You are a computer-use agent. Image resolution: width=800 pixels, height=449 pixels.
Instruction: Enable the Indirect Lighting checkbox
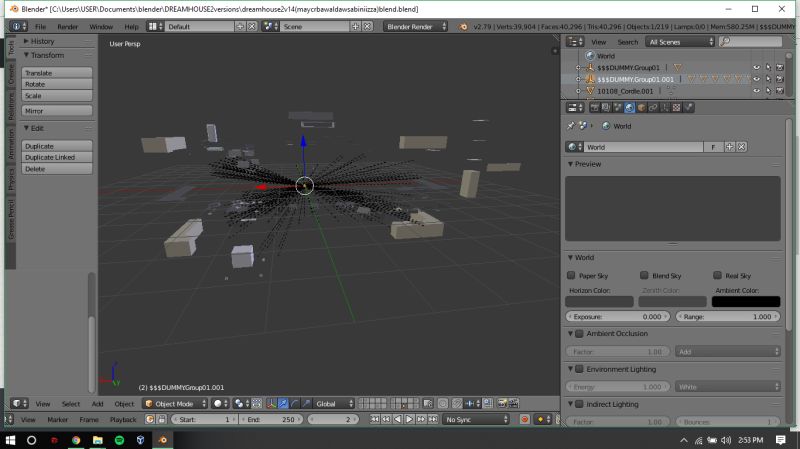click(580, 404)
